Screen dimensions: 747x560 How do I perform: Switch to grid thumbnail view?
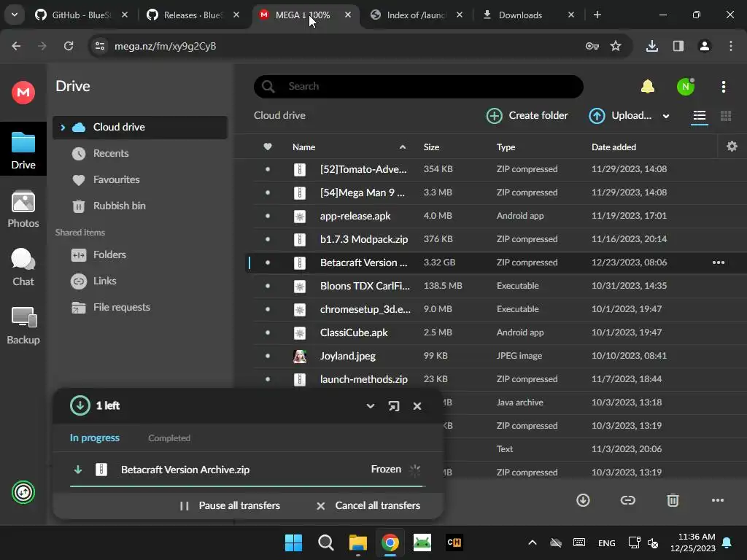coord(726,116)
